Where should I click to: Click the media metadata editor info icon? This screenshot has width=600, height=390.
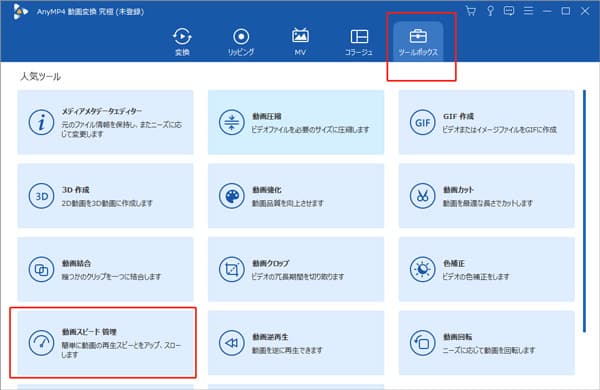pyautogui.click(x=41, y=122)
